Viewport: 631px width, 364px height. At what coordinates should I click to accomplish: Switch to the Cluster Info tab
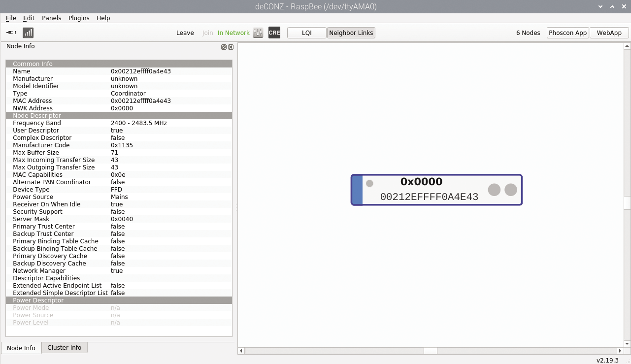point(65,348)
